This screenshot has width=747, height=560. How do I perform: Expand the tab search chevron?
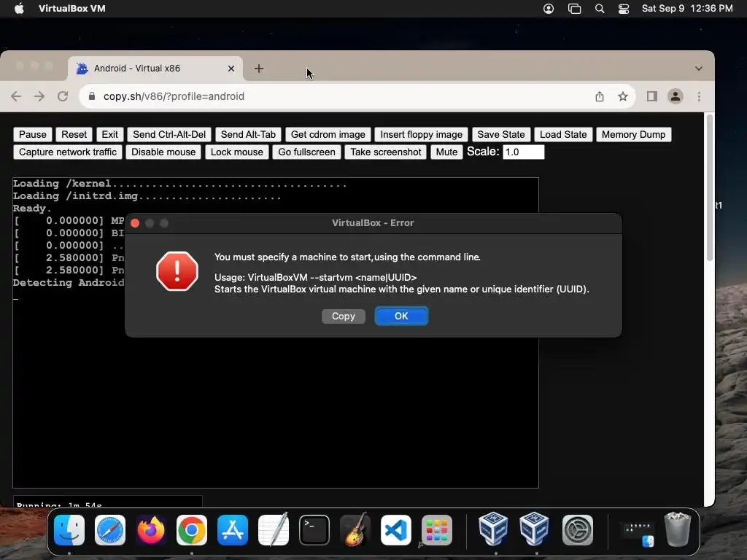pyautogui.click(x=698, y=69)
